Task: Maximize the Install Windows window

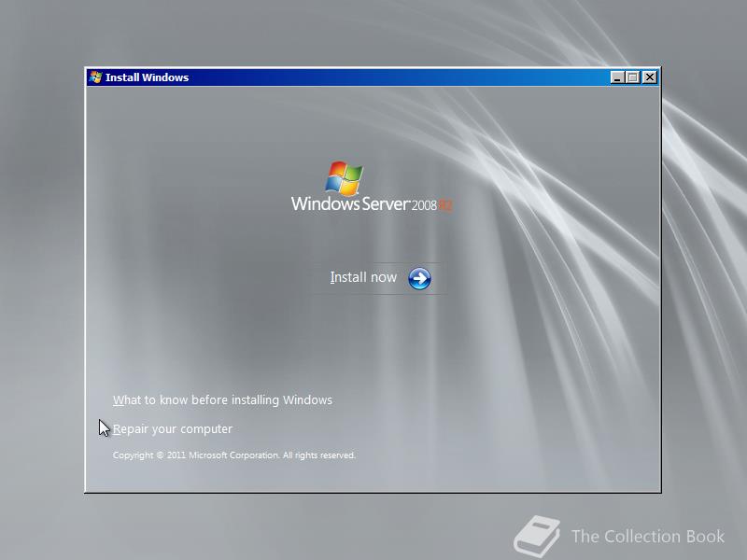Action: click(x=633, y=77)
